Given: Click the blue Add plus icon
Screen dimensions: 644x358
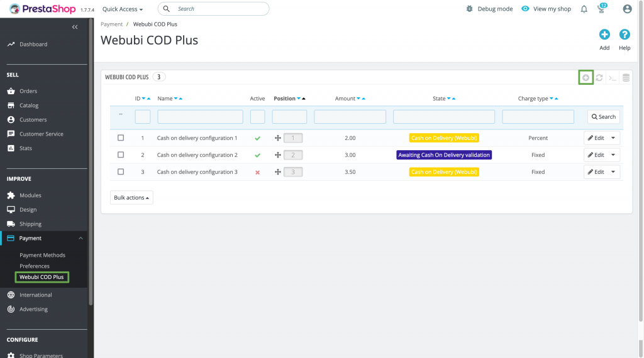Looking at the screenshot, I should pos(604,35).
